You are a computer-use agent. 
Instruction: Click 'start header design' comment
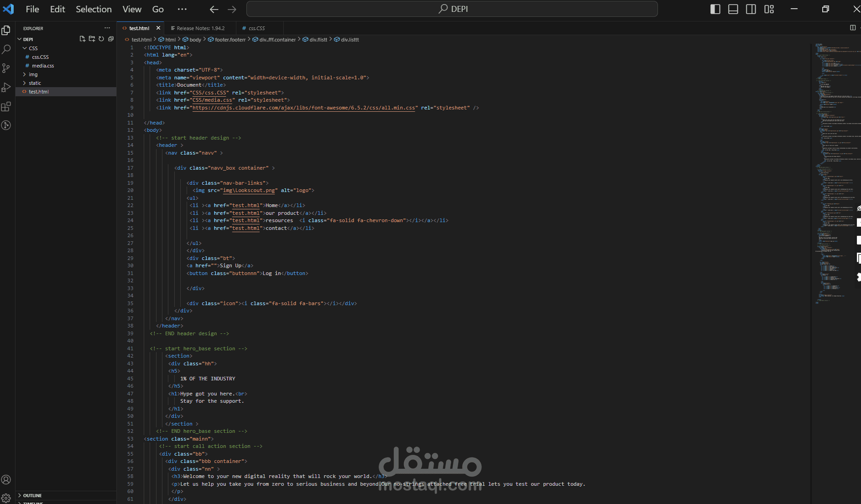pyautogui.click(x=198, y=138)
